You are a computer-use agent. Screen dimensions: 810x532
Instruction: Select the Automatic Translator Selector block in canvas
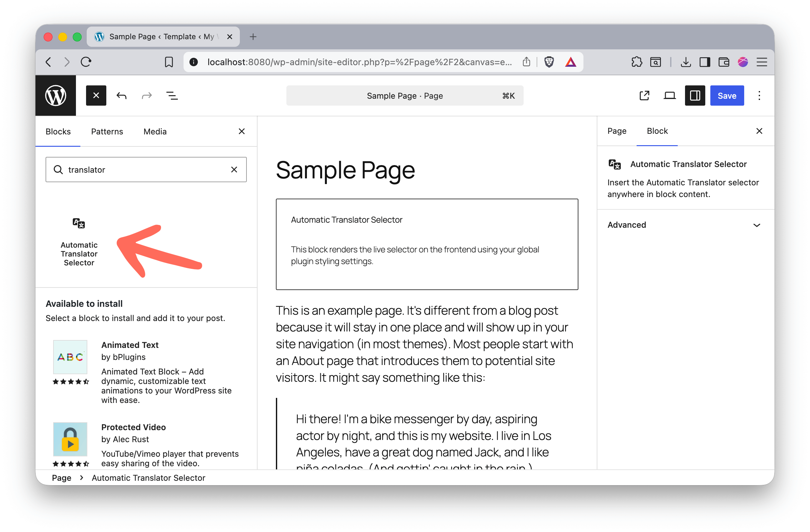pos(427,244)
